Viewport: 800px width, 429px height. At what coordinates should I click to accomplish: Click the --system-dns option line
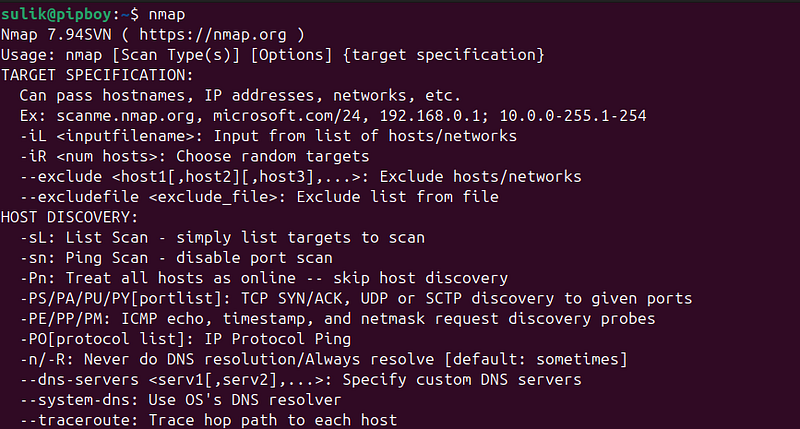pos(181,400)
